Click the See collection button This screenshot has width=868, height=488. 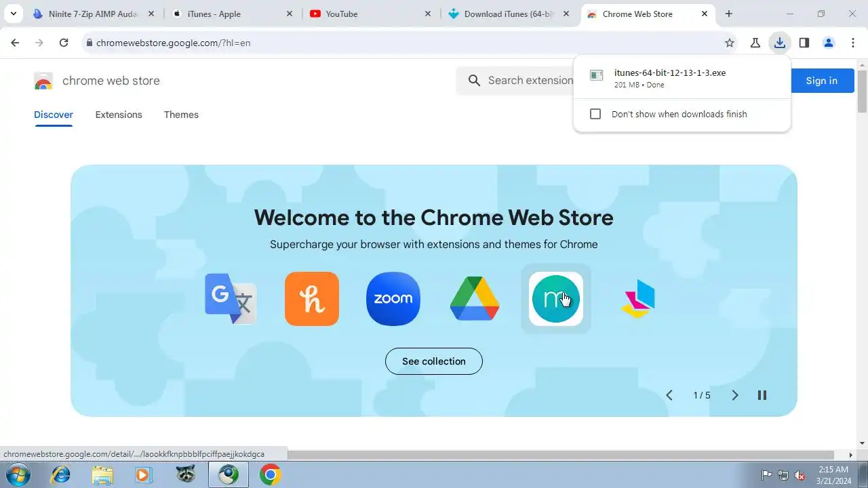434,361
